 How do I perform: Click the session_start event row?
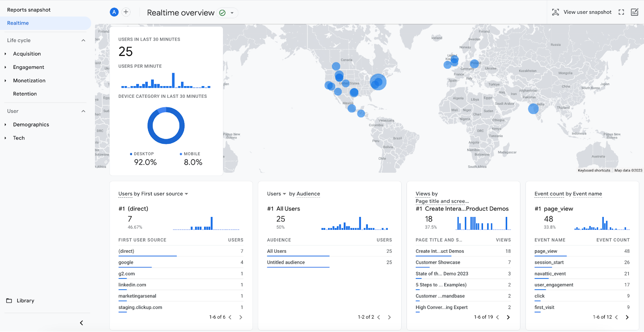582,262
